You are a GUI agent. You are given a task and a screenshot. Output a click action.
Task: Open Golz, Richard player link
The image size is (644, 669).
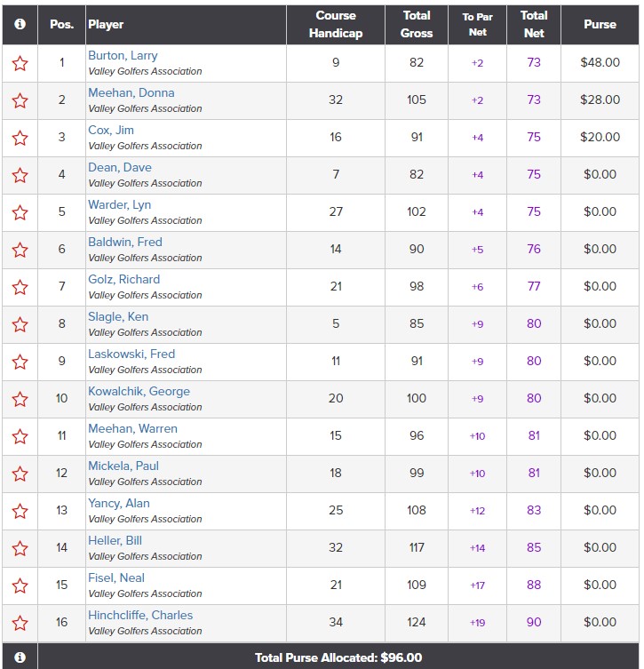click(123, 280)
